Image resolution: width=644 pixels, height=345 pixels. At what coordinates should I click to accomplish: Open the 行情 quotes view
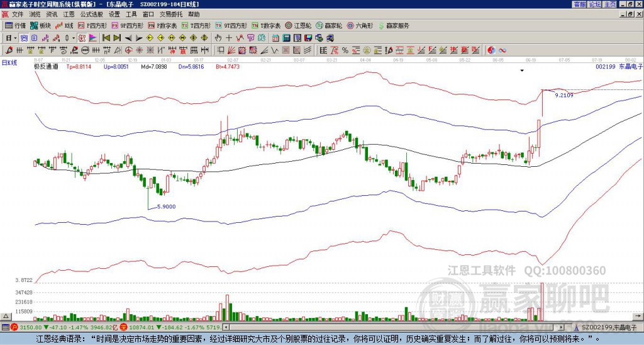pyautogui.click(x=16, y=25)
